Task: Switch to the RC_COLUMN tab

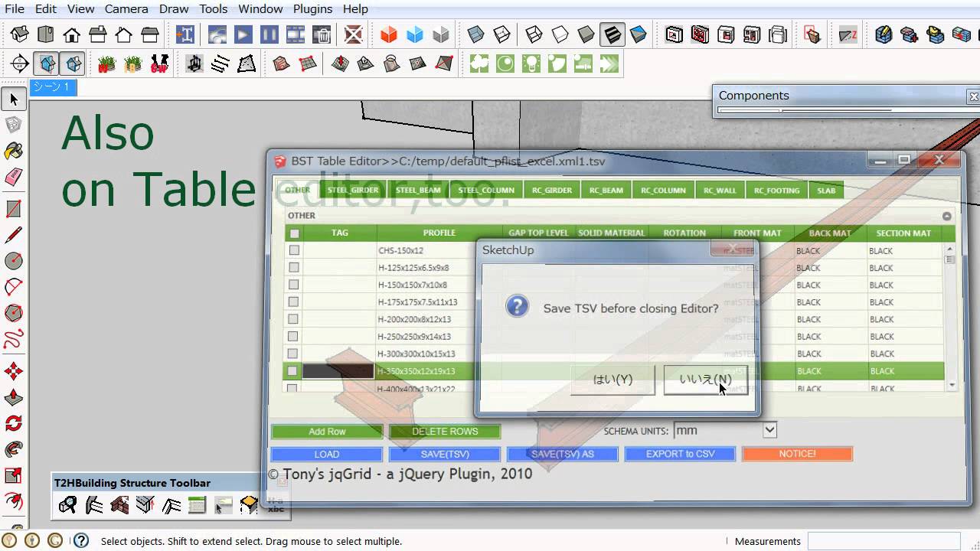Action: tap(663, 190)
